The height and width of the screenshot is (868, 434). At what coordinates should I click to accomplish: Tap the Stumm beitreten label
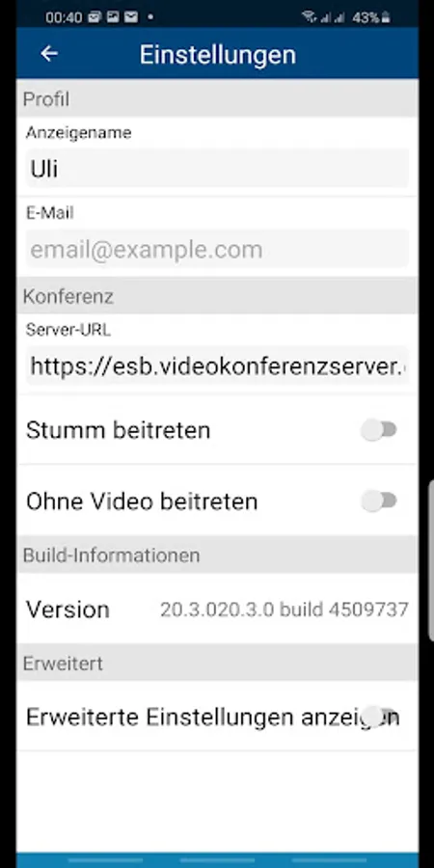(x=118, y=430)
